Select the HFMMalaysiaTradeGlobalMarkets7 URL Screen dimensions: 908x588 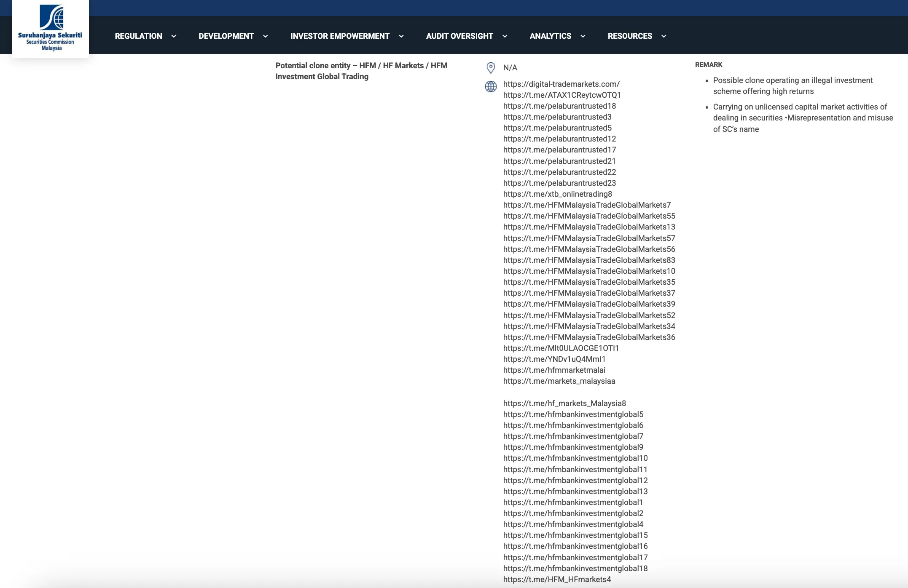[x=587, y=205]
